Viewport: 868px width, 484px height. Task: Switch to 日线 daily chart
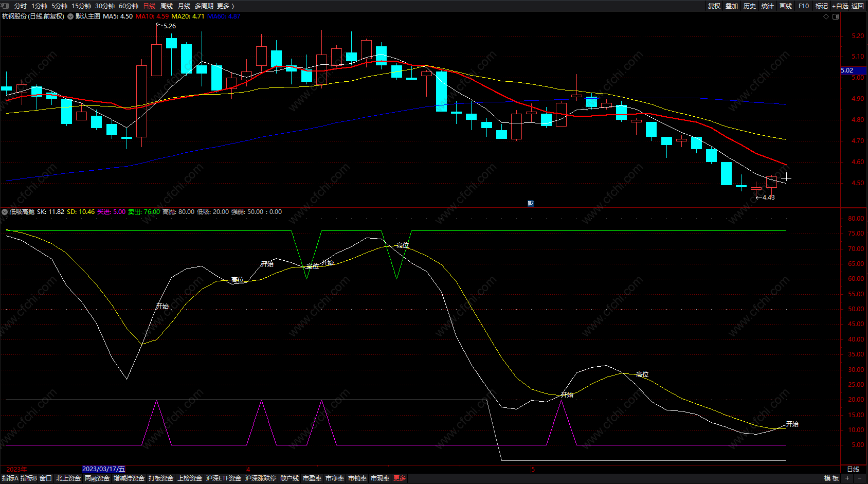[149, 6]
